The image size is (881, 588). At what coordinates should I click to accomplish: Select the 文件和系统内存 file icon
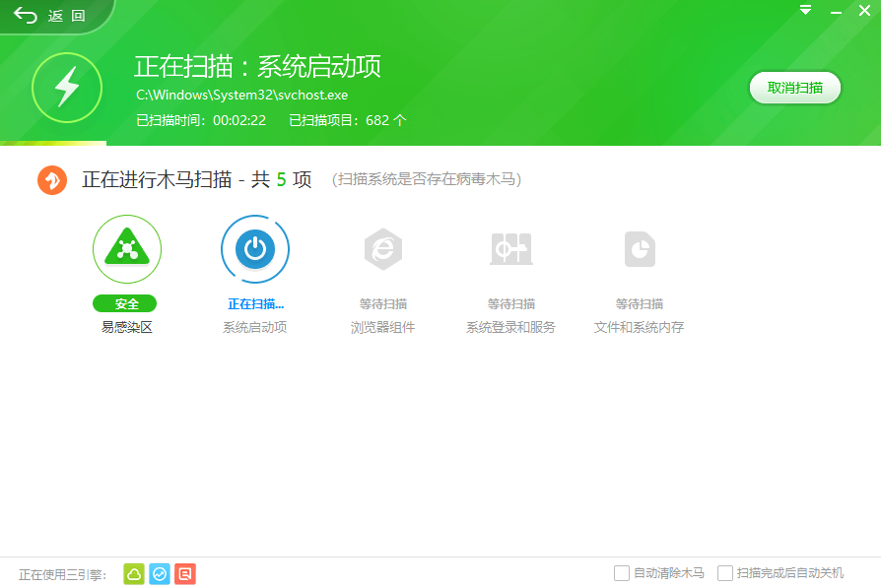640,249
